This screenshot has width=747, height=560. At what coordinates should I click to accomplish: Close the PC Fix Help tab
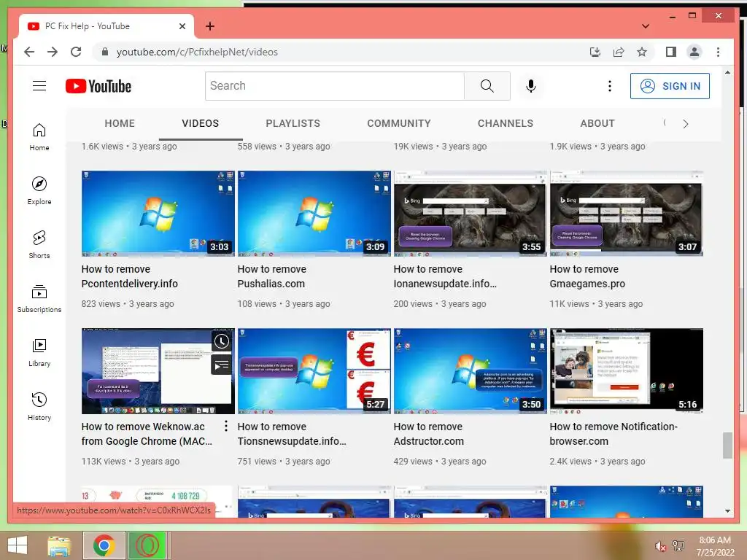click(182, 26)
